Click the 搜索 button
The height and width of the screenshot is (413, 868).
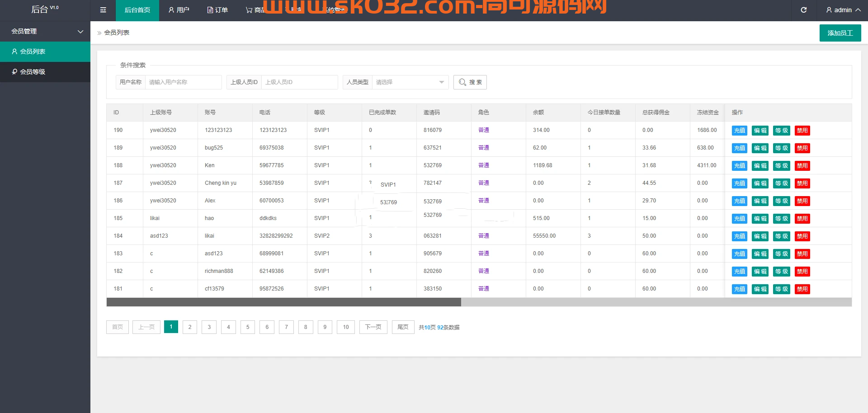point(470,82)
